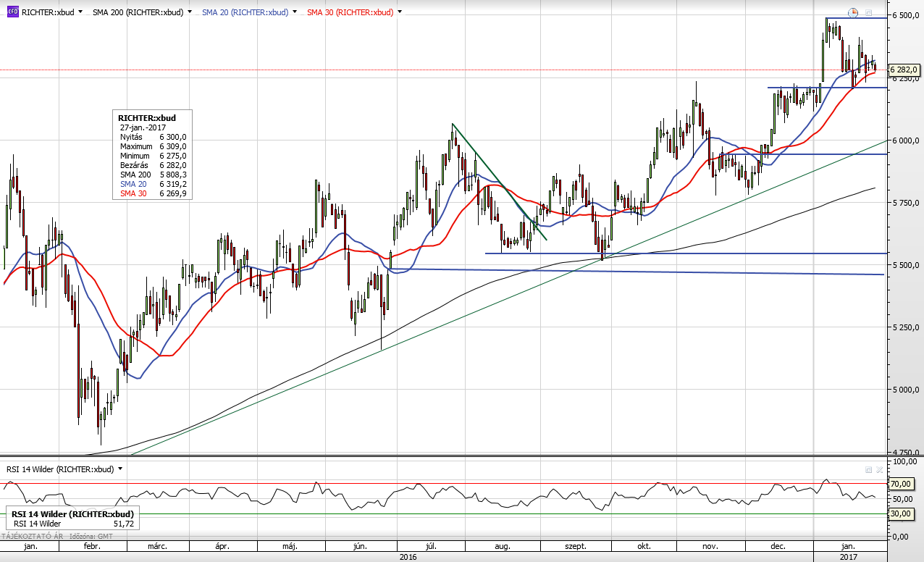
Task: Click the 2016 year label on time axis
Action: (408, 556)
